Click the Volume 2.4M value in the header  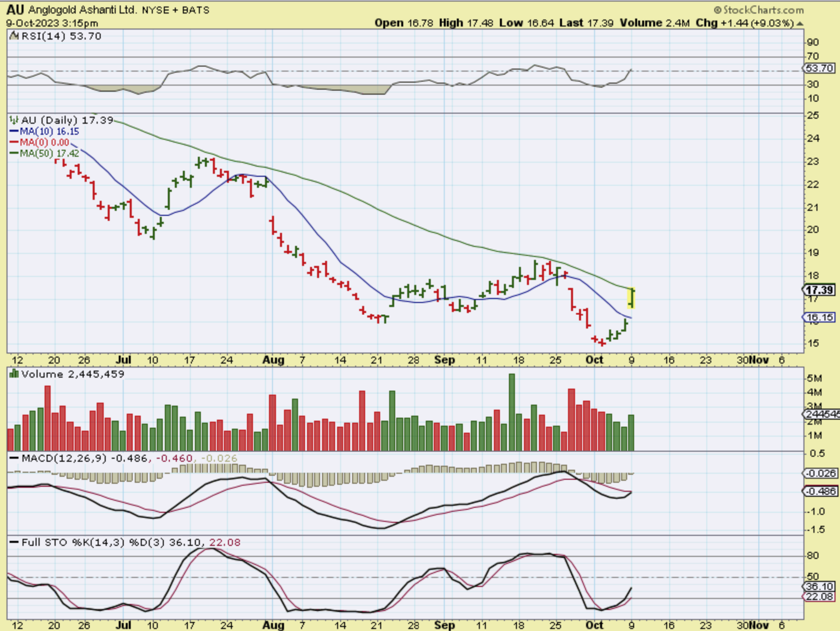point(655,23)
